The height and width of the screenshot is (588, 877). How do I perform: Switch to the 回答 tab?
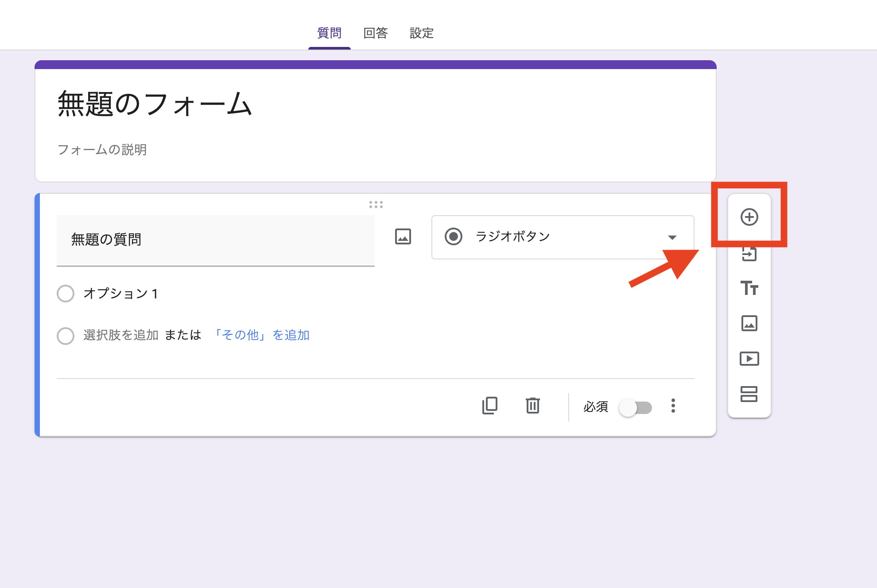[x=375, y=33]
